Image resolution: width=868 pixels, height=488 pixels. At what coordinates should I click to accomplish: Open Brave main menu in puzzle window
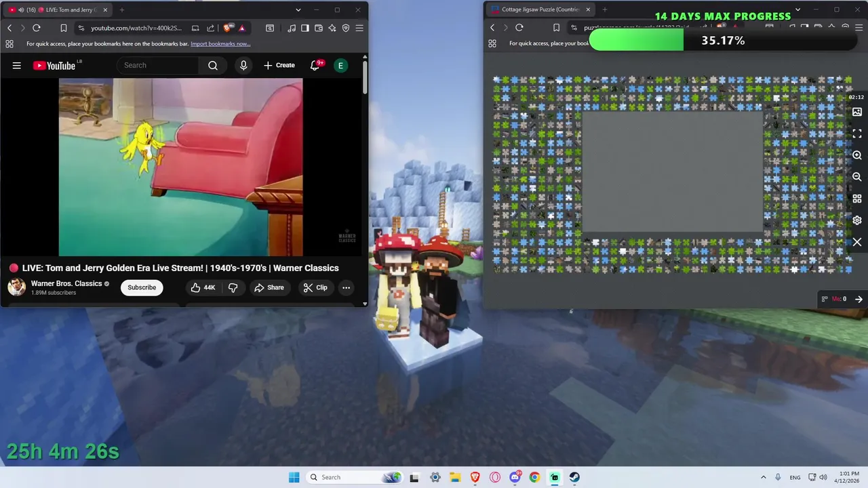pos(859,28)
